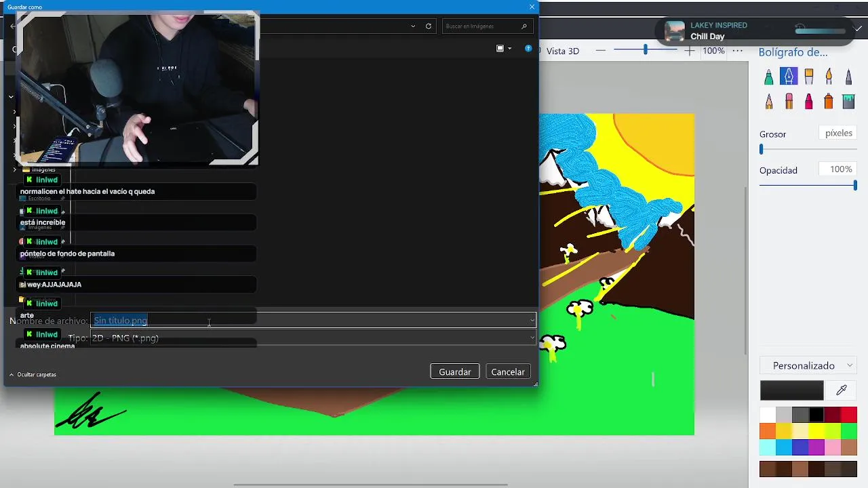Select the pixel pen tool
Image resolution: width=868 pixels, height=488 pixels.
click(848, 77)
